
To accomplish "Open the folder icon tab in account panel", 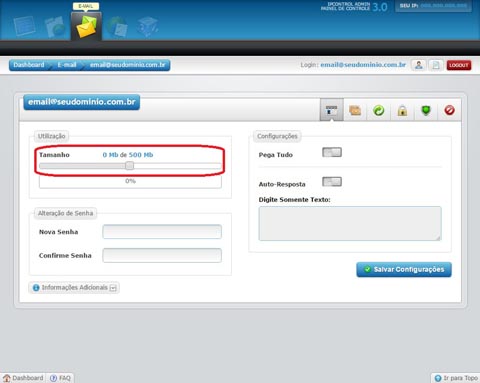I will (355, 110).
